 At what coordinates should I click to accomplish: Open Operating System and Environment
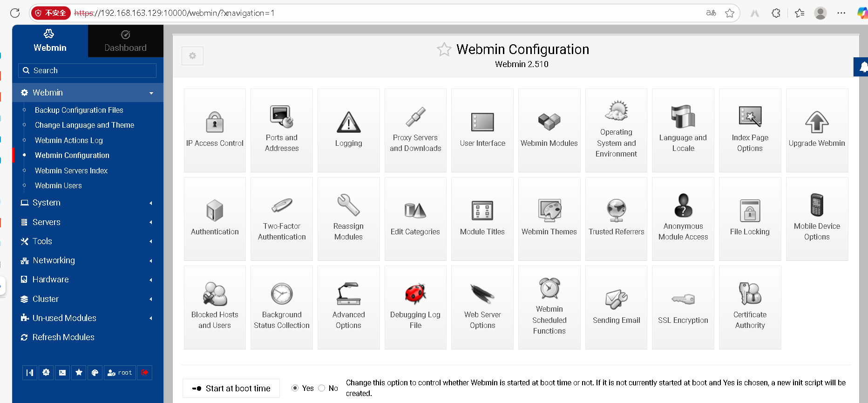point(616,130)
